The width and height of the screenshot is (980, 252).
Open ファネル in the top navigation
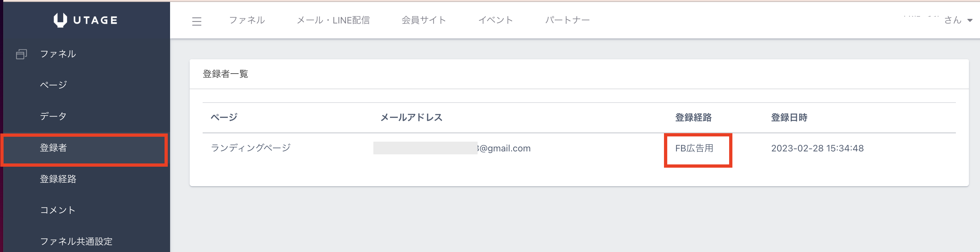point(247,20)
